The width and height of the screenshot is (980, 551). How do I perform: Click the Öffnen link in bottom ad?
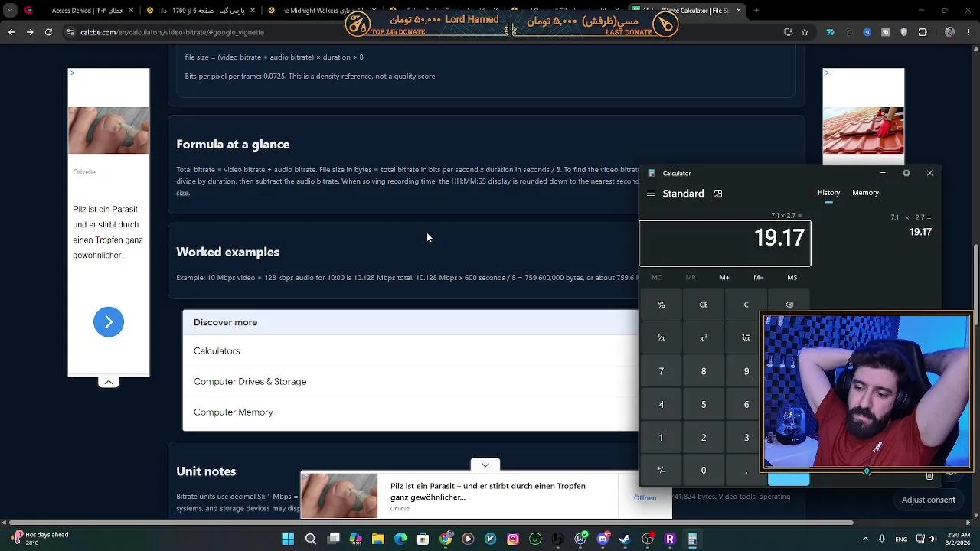tap(645, 498)
